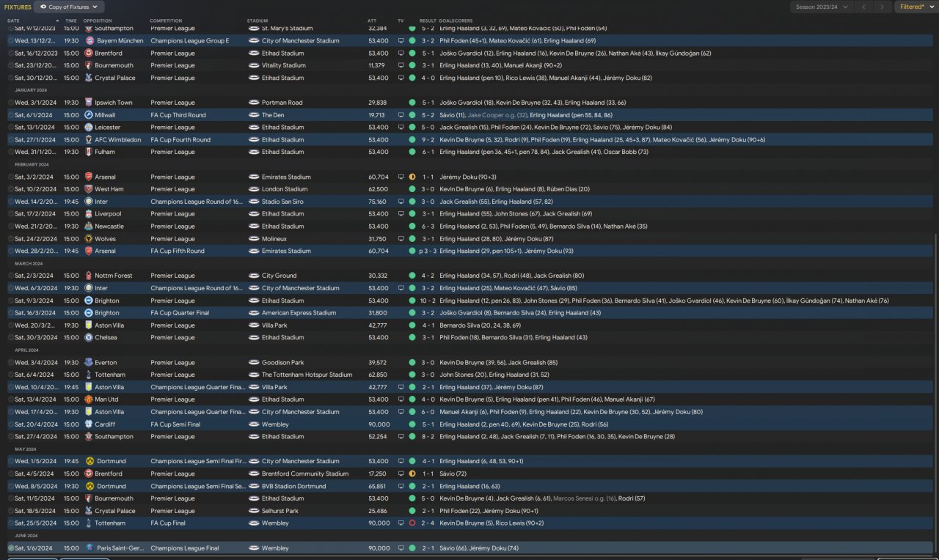Sort fixtures by the COMPETITION column header
The width and height of the screenshot is (939, 560).
pyautogui.click(x=166, y=21)
